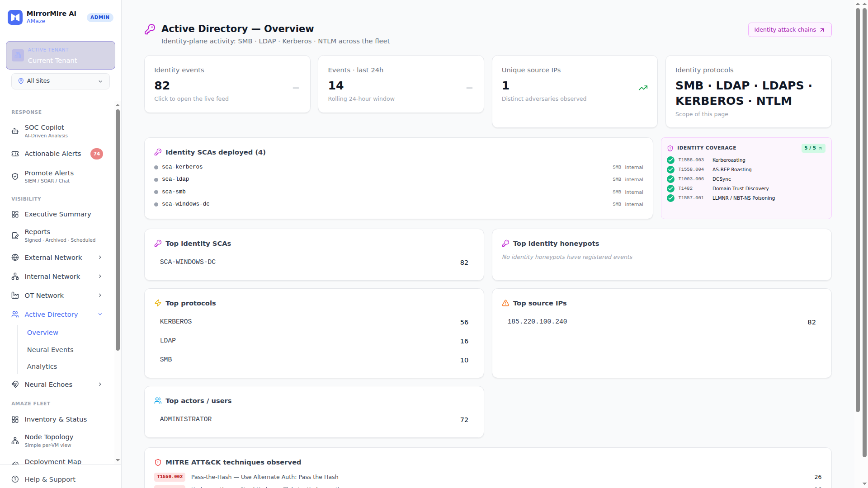Click the Inventory & Status grid icon

pyautogui.click(x=15, y=420)
